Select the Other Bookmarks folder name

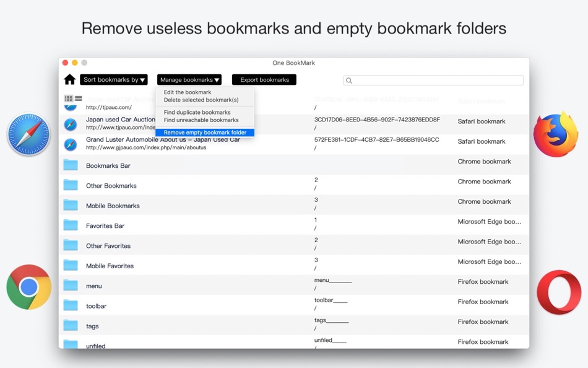[x=111, y=185]
